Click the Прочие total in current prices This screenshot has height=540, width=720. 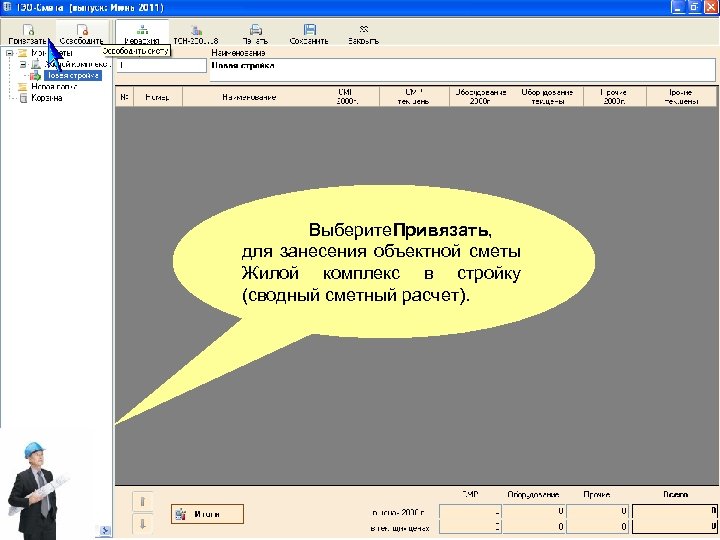coord(598,526)
